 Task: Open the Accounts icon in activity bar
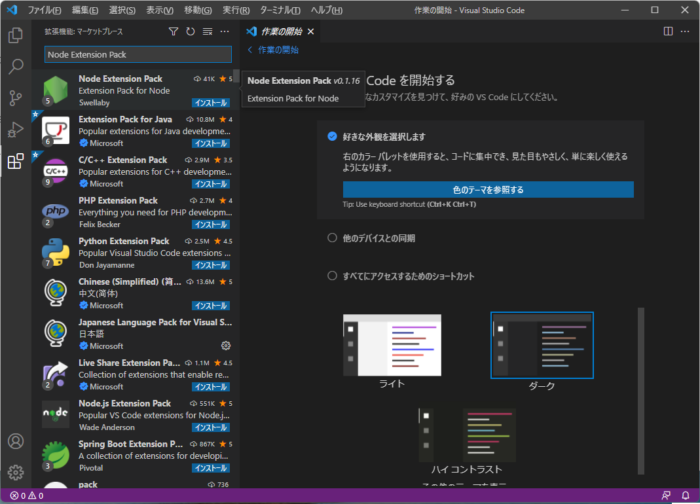click(x=15, y=441)
